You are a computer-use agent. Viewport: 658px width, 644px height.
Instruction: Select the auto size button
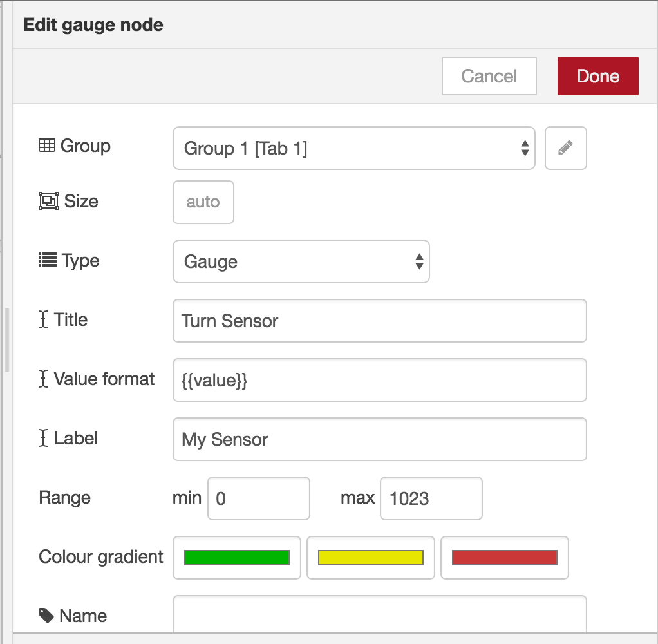pos(203,202)
